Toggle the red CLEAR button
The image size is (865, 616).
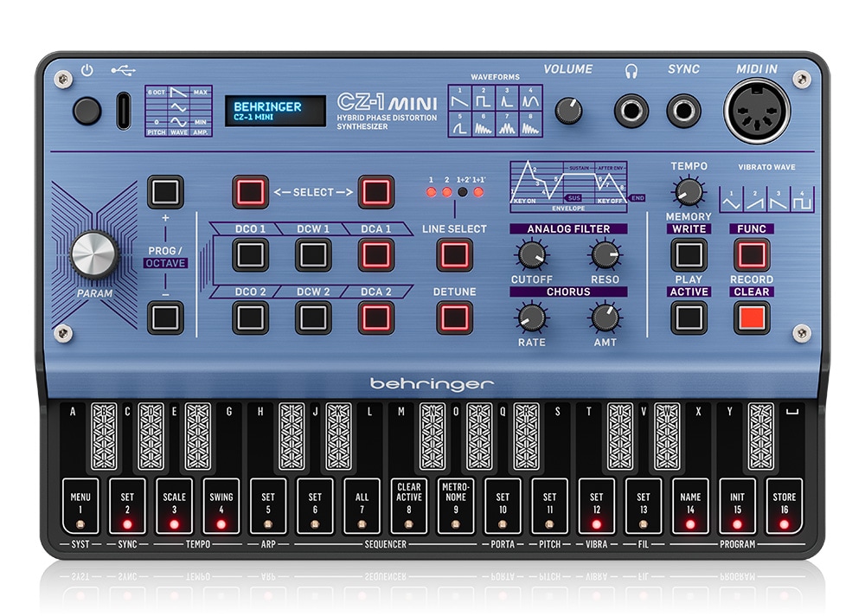coord(751,318)
